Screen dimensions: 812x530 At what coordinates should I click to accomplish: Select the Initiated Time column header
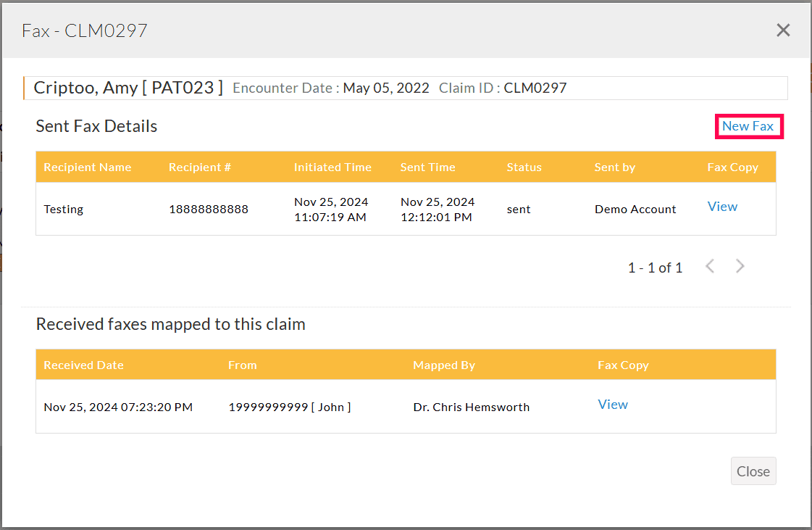[x=332, y=167]
